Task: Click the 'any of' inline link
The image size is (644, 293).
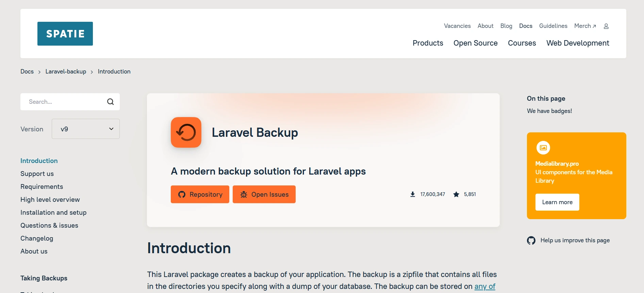Action: coord(485,286)
